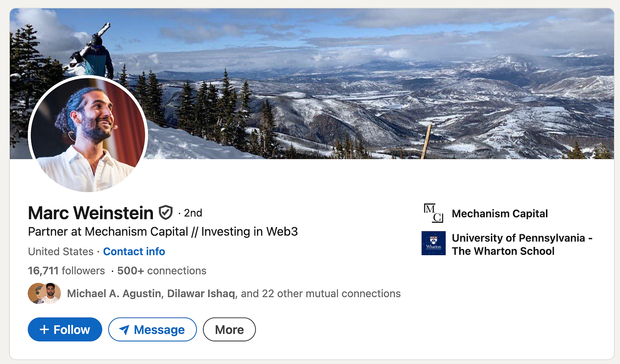This screenshot has height=364, width=620.
Task: Select the left mutual connection avatar
Action: (36, 293)
